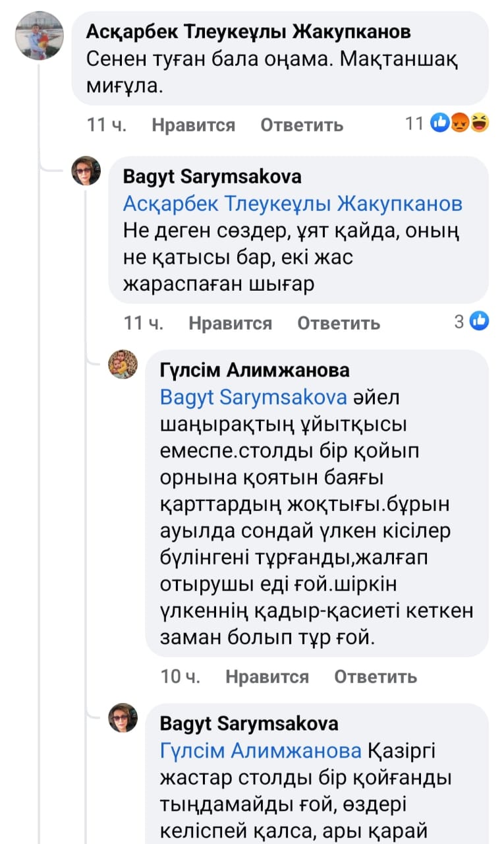Open Асқарбек Тлеукеұлы Жакупканов author name

tap(249, 31)
